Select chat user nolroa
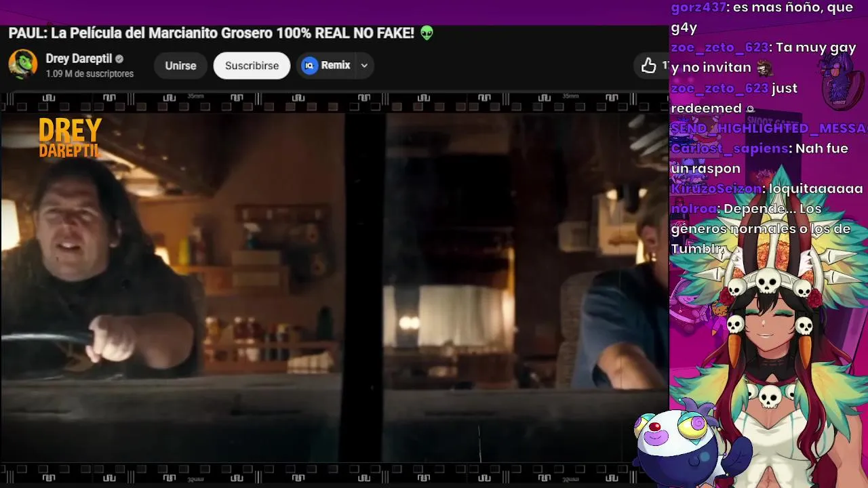This screenshot has width=868, height=488. 693,209
